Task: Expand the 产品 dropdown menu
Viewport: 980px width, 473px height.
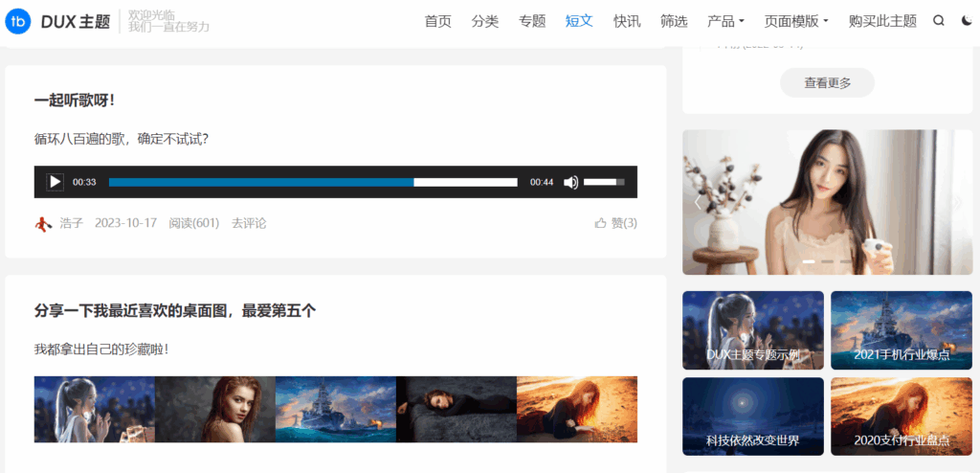Action: (725, 21)
